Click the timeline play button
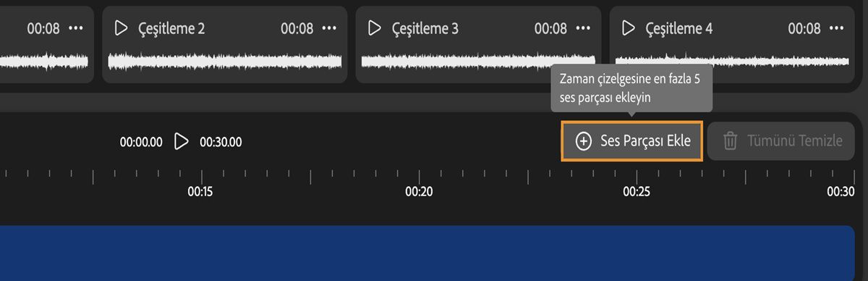868x281 pixels. point(182,141)
